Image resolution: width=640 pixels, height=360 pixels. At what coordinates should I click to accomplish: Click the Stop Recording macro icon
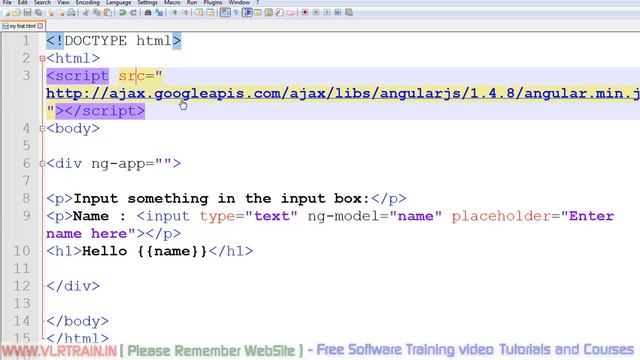[316, 13]
